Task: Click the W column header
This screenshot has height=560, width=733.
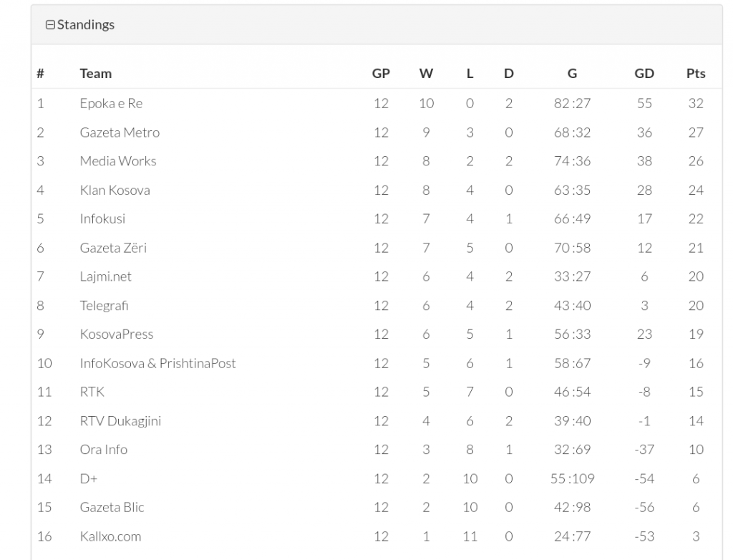Action: [x=426, y=74]
